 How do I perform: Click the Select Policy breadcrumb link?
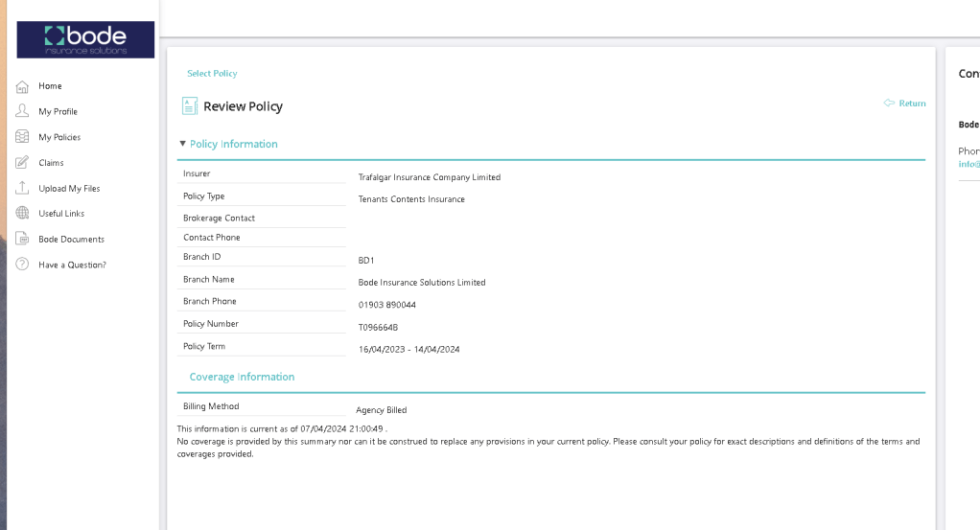click(212, 73)
